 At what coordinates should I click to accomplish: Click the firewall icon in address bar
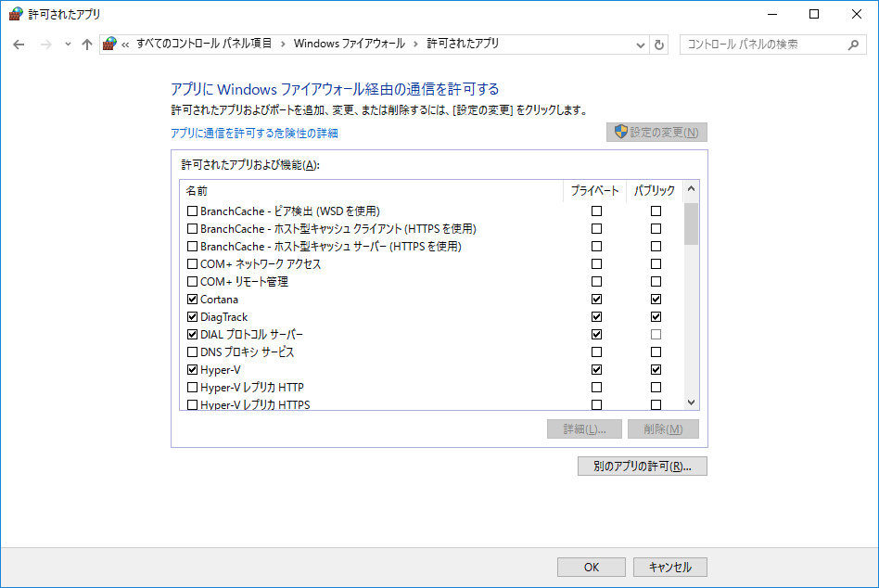point(109,44)
